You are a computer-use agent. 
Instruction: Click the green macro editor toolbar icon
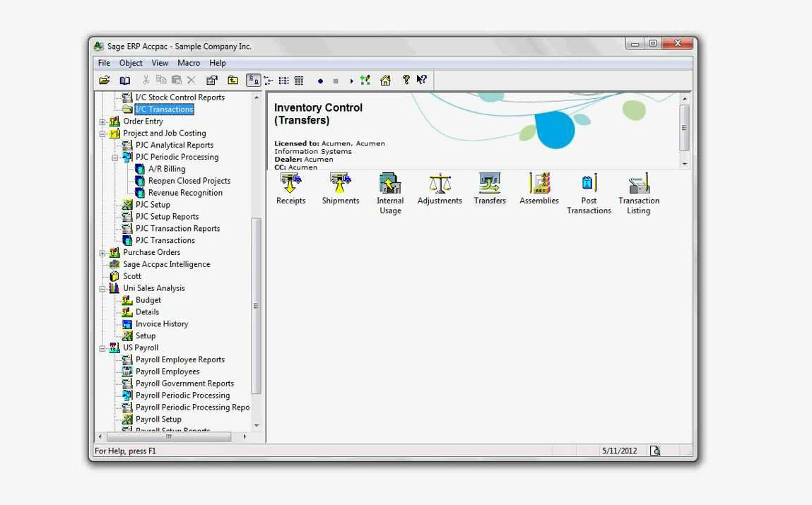[x=365, y=81]
